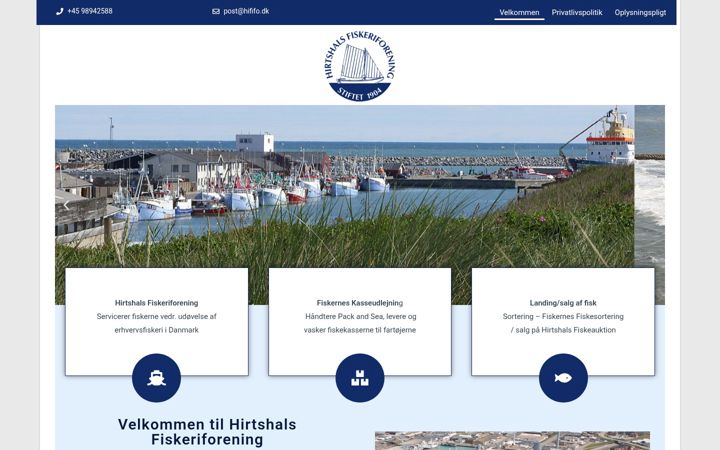Select text '/ salg på Hirtshals Fiskeauktion'
The height and width of the screenshot is (450, 720).
pos(563,330)
